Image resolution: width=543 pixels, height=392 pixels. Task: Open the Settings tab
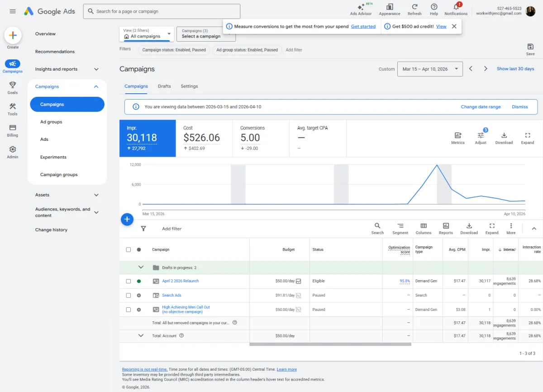point(189,86)
